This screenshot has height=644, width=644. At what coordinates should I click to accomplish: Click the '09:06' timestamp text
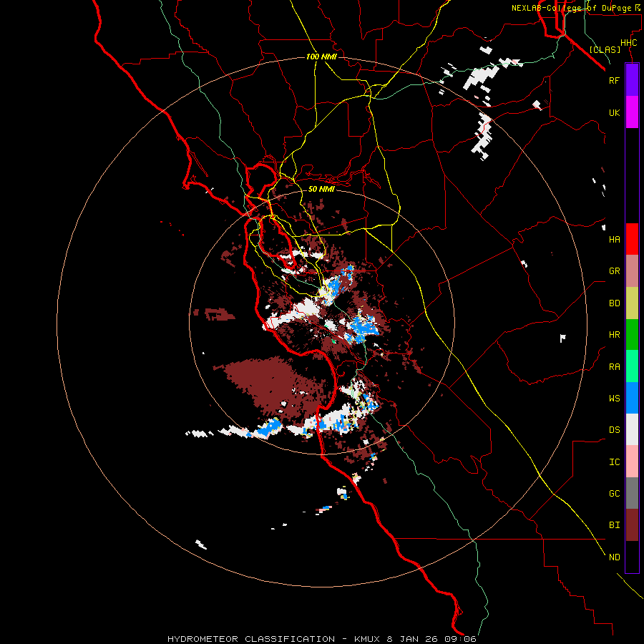point(460,639)
